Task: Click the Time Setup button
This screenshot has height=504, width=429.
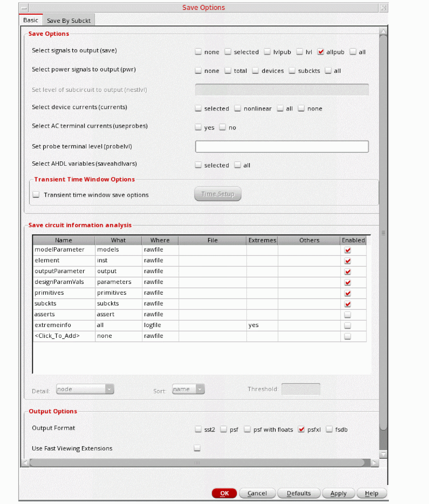Action: (x=218, y=194)
